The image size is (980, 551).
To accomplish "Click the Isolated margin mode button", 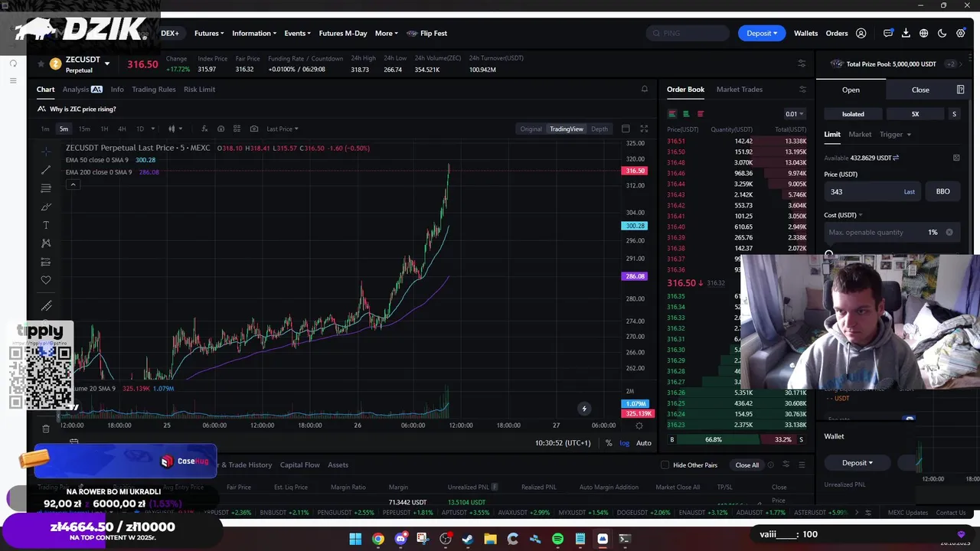I will click(853, 114).
